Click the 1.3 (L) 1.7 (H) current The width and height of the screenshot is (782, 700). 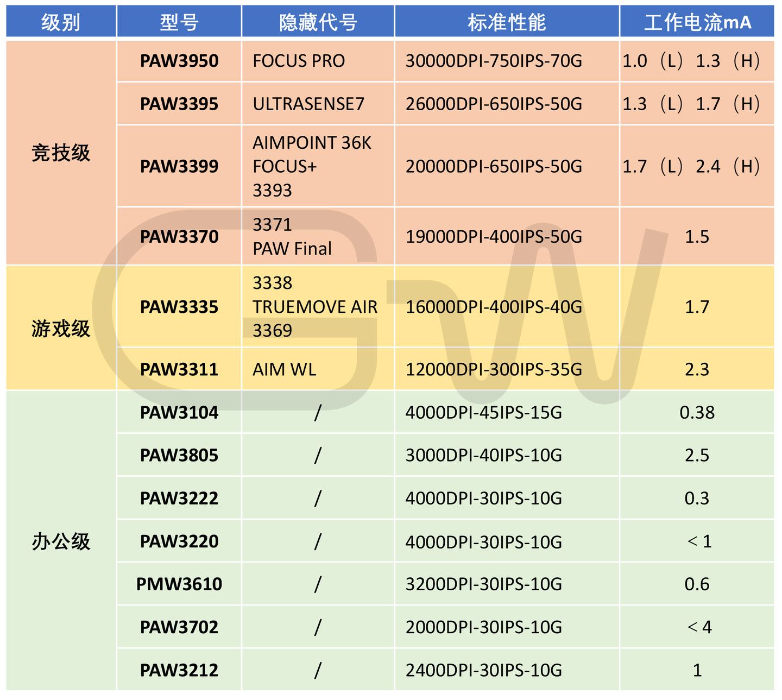[x=691, y=104]
